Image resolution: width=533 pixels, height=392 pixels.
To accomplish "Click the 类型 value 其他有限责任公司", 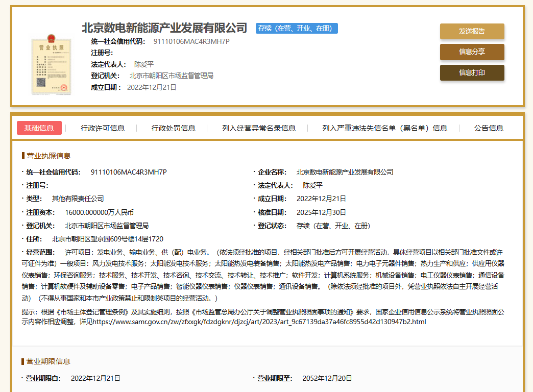I will (78, 199).
